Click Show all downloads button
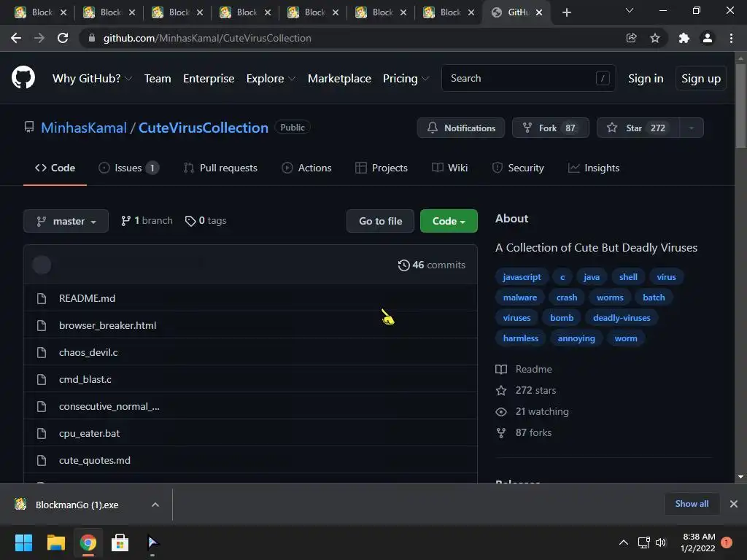Viewport: 747px width, 560px height. (x=692, y=504)
